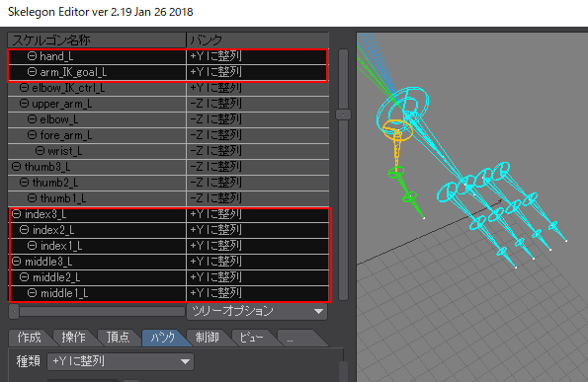
Task: Switch to the ビュー tab
Action: click(x=251, y=338)
